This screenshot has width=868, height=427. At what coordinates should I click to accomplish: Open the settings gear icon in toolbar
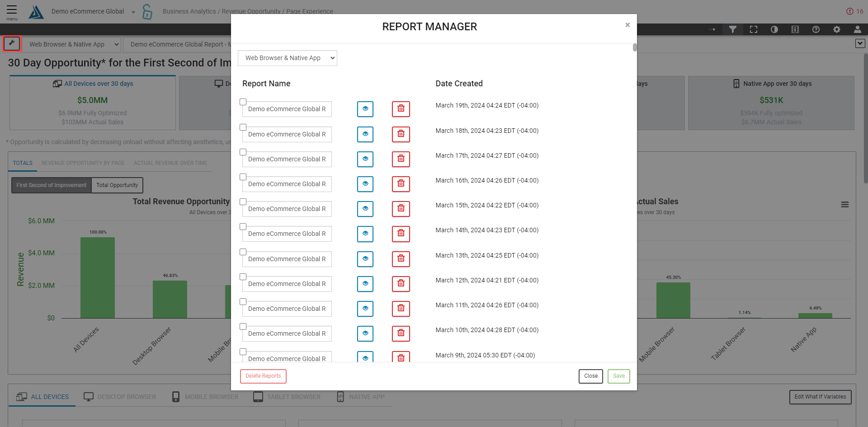click(x=837, y=29)
